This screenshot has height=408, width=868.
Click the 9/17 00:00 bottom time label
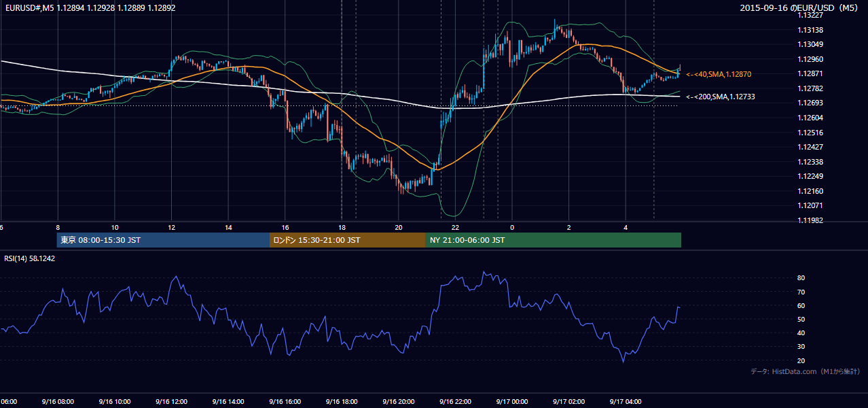pyautogui.click(x=512, y=401)
